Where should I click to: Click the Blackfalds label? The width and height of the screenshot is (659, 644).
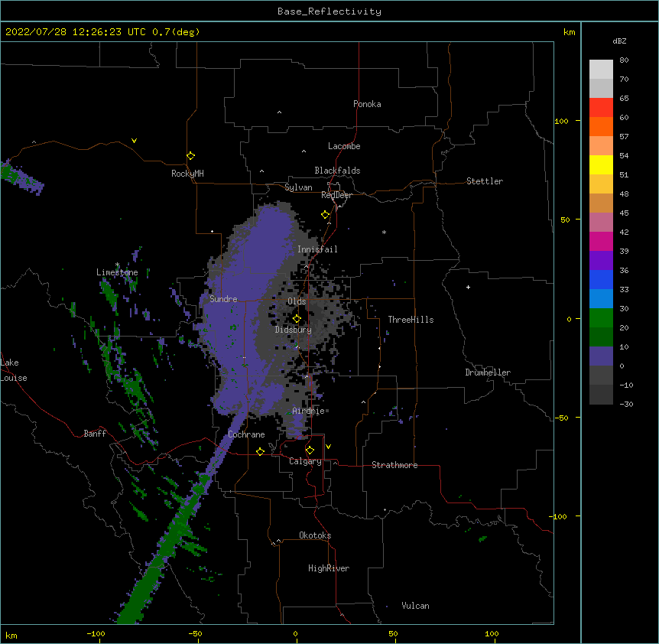(337, 171)
